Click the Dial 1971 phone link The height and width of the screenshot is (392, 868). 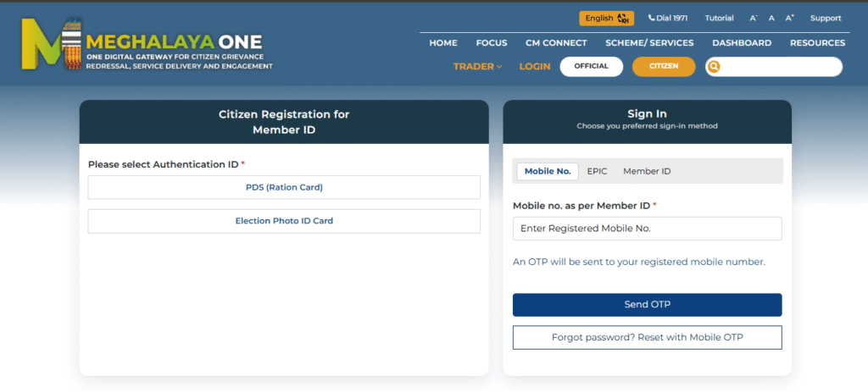670,18
